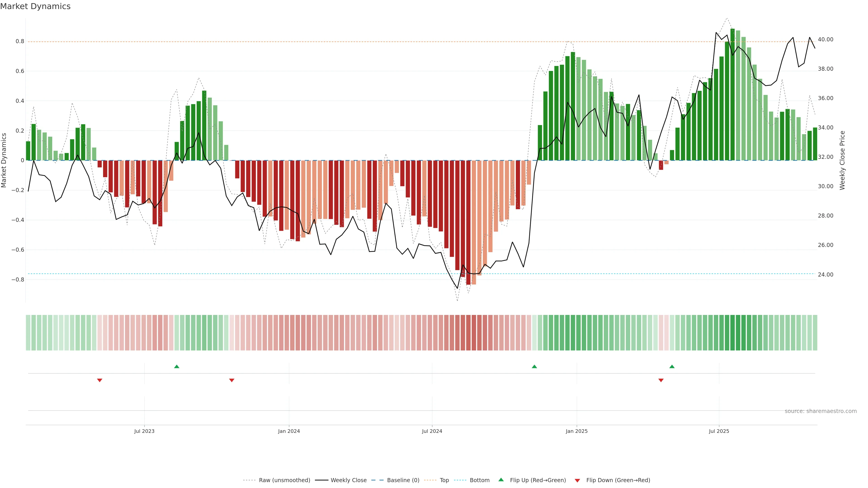Image resolution: width=868 pixels, height=488 pixels.
Task: Click the 40.00 price tick label
Action: (x=825, y=39)
